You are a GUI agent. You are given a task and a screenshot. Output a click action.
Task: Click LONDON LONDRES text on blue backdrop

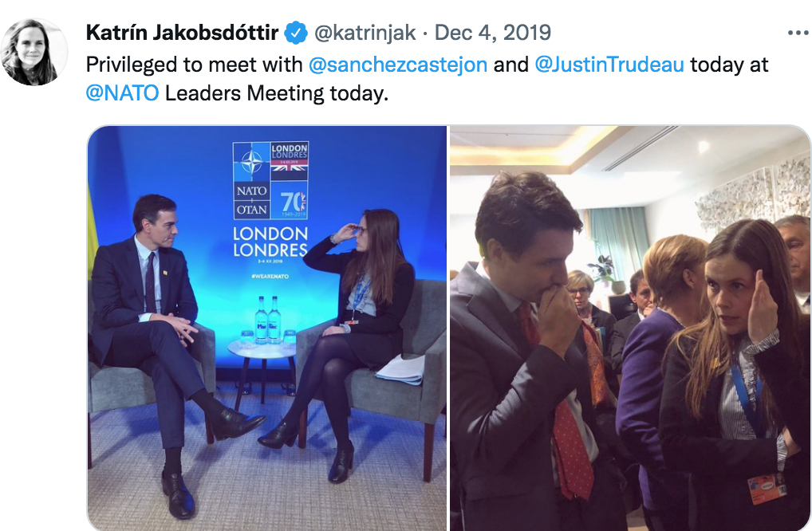tap(270, 242)
